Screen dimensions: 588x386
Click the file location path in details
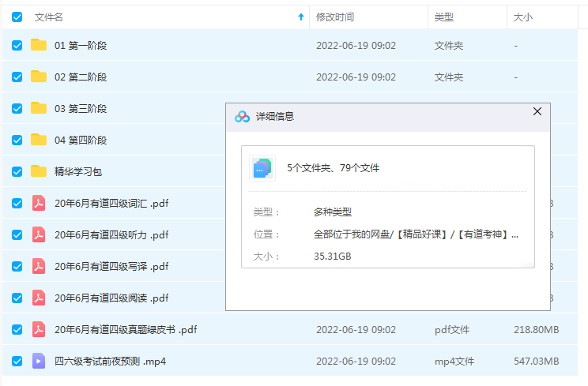point(416,234)
